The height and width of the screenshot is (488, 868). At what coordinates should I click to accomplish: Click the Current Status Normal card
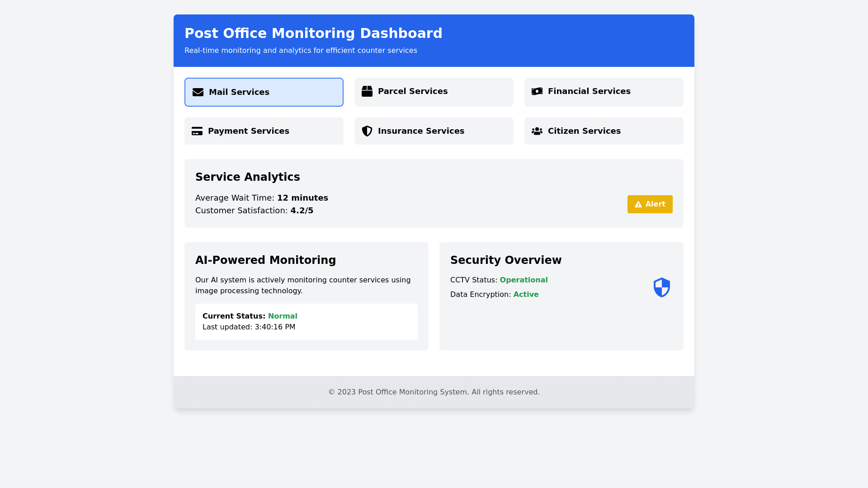(x=306, y=321)
